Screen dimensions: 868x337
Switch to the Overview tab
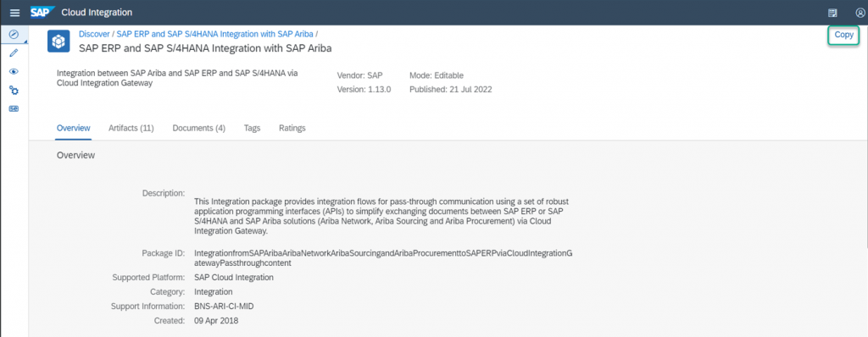point(73,128)
